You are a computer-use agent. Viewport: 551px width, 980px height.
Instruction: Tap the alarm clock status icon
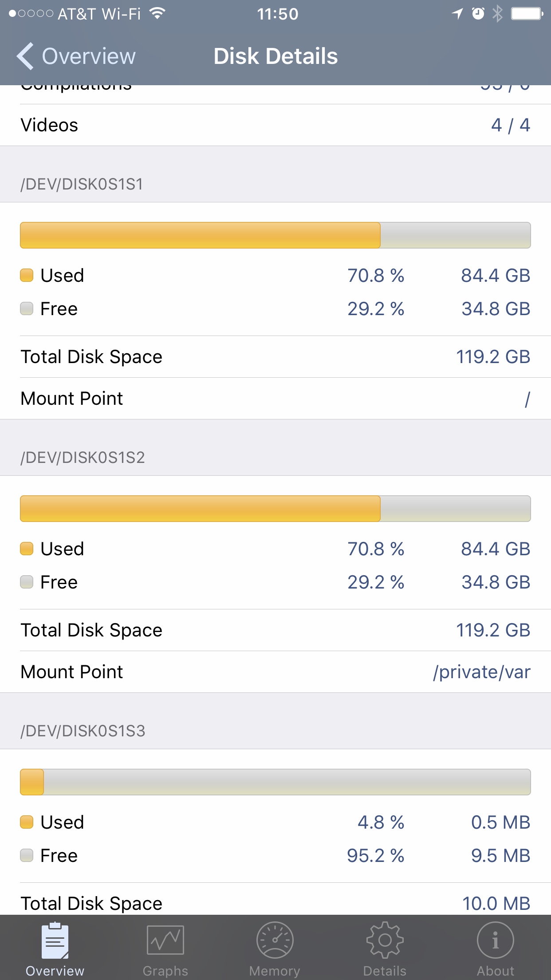coord(478,14)
